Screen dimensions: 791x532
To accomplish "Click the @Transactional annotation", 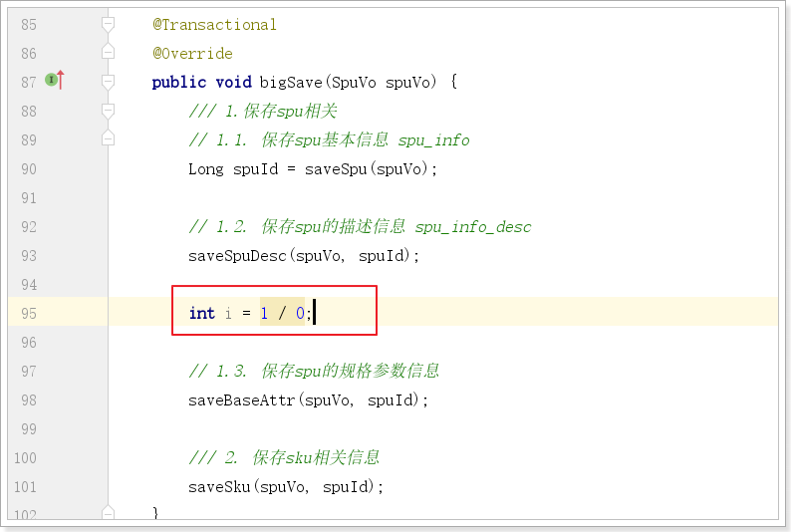I will click(x=214, y=24).
